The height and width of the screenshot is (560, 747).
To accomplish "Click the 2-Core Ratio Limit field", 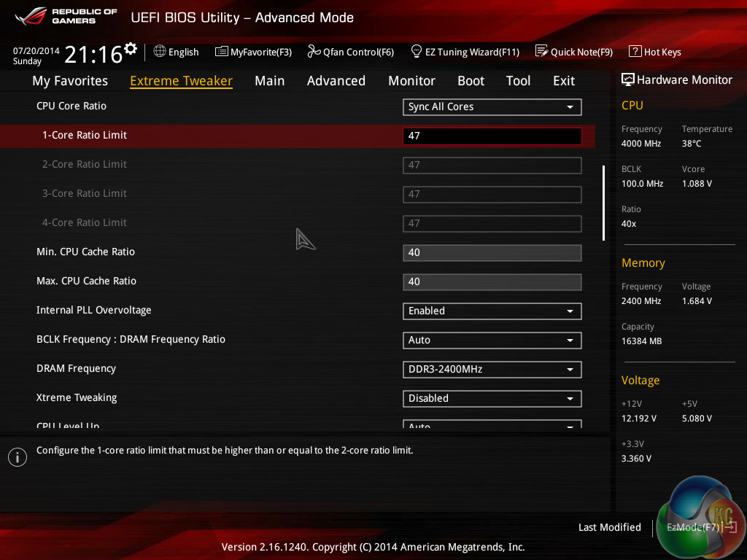I will [x=492, y=166].
